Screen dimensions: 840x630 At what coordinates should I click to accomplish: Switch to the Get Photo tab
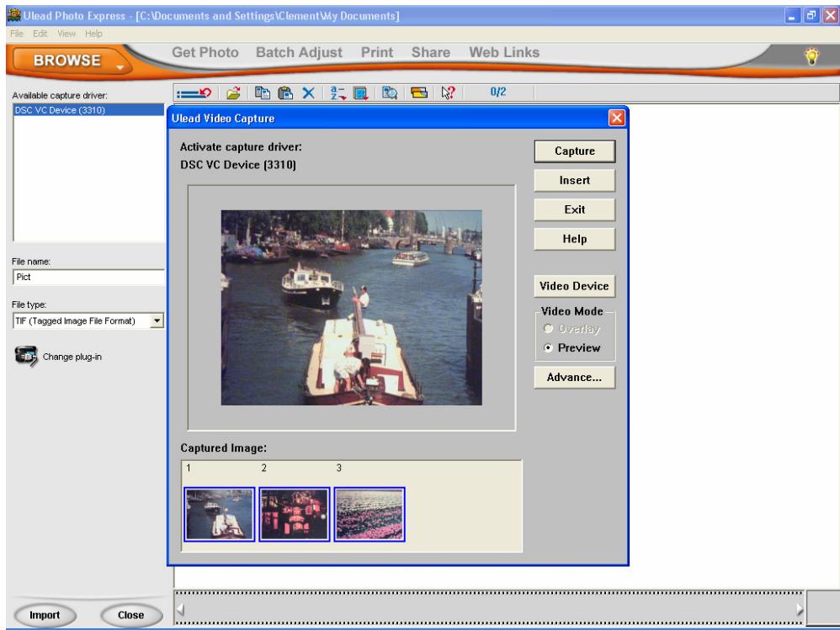[205, 52]
